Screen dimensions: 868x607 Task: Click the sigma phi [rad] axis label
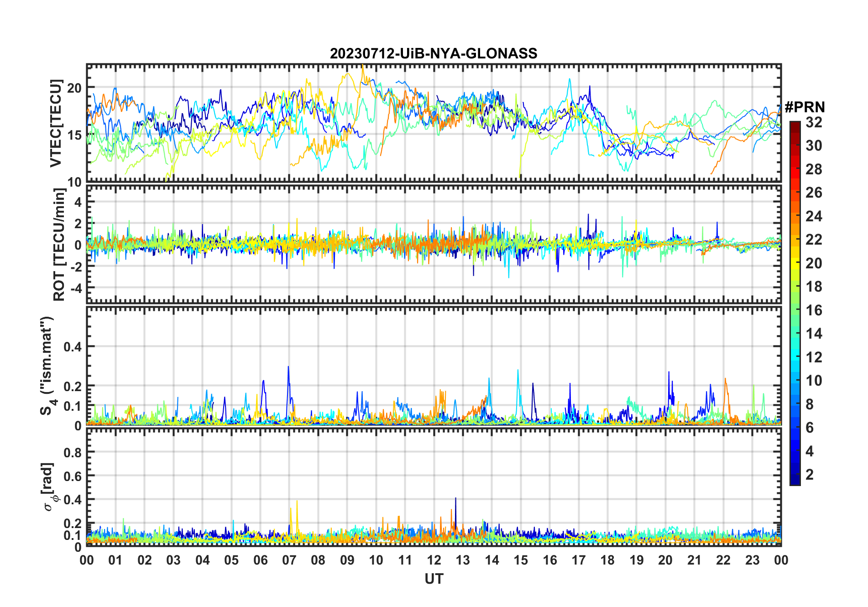tap(49, 487)
